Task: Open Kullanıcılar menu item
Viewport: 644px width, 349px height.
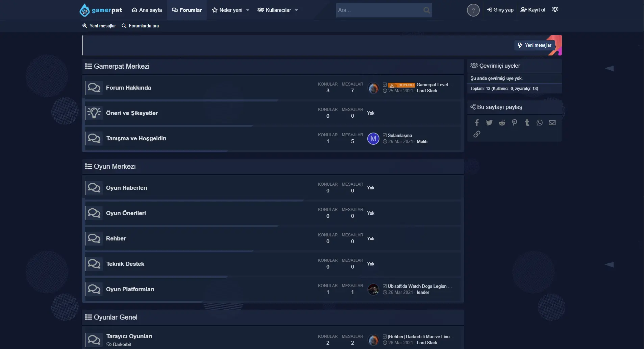Action: coord(274,10)
